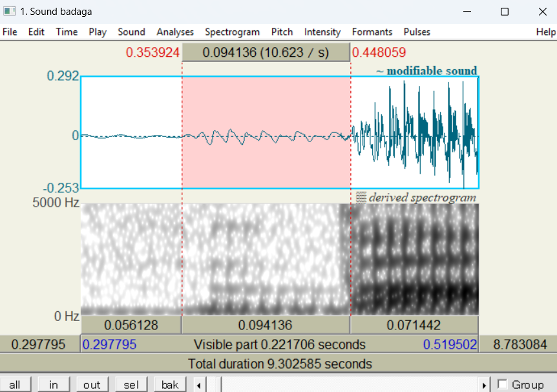
Task: Click the scrollbar left arrow
Action: [199, 386]
